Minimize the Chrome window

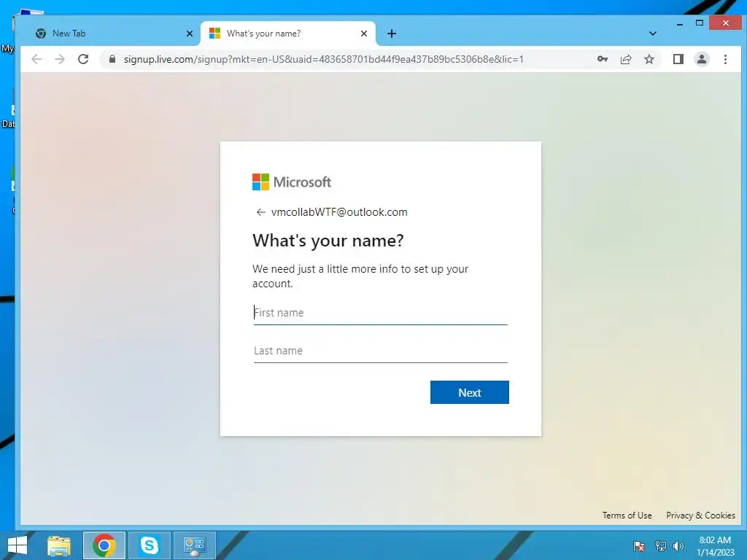[x=680, y=23]
